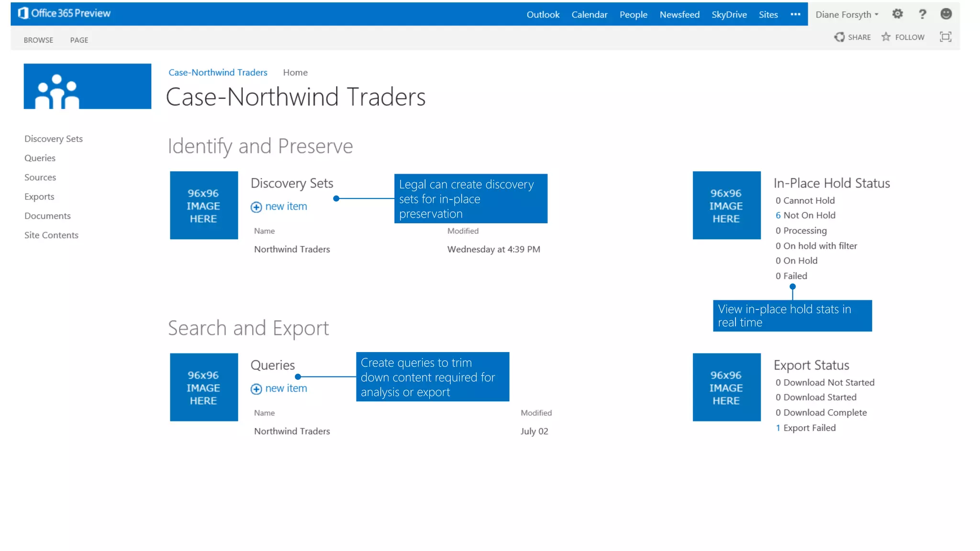Open SkyDrive in top navigation
Image resolution: width=980 pixels, height=551 pixels.
(x=729, y=14)
